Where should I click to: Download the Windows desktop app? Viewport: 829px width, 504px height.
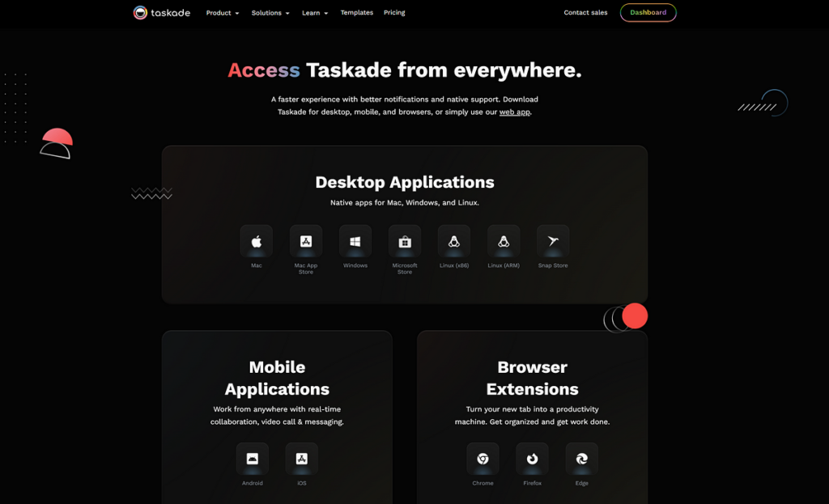pos(355,241)
